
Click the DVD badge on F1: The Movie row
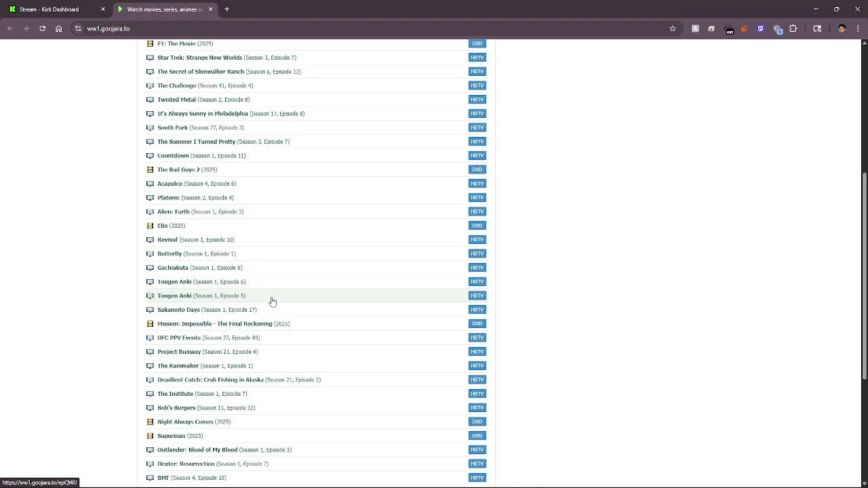point(477,43)
